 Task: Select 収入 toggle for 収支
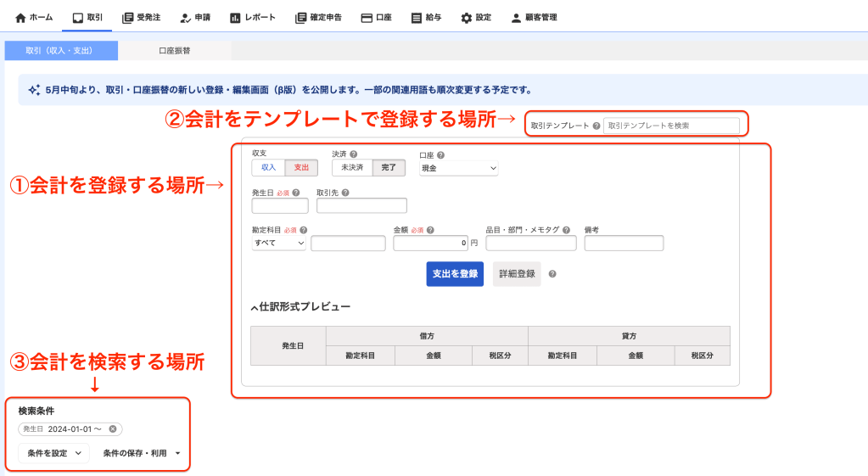point(268,168)
